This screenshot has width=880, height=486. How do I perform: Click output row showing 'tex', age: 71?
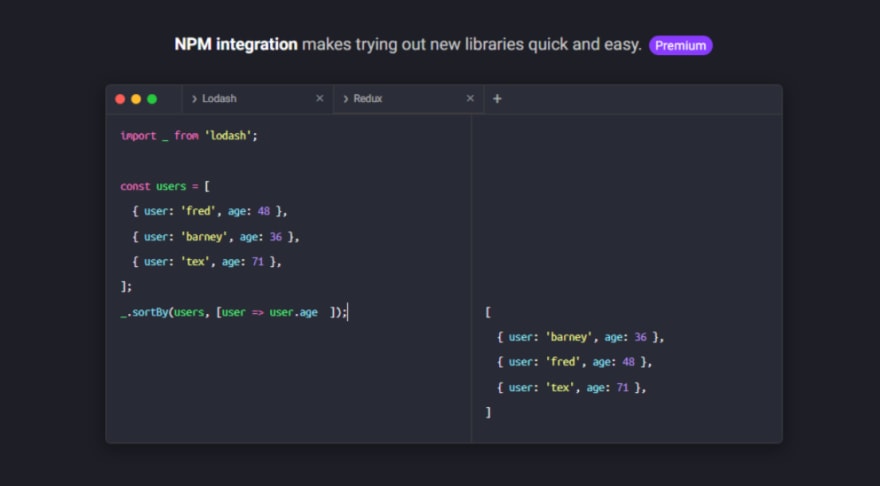[571, 388]
